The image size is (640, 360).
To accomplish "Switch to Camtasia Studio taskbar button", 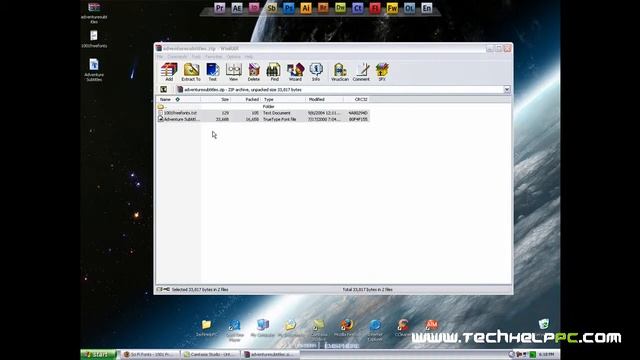I will click(211, 354).
